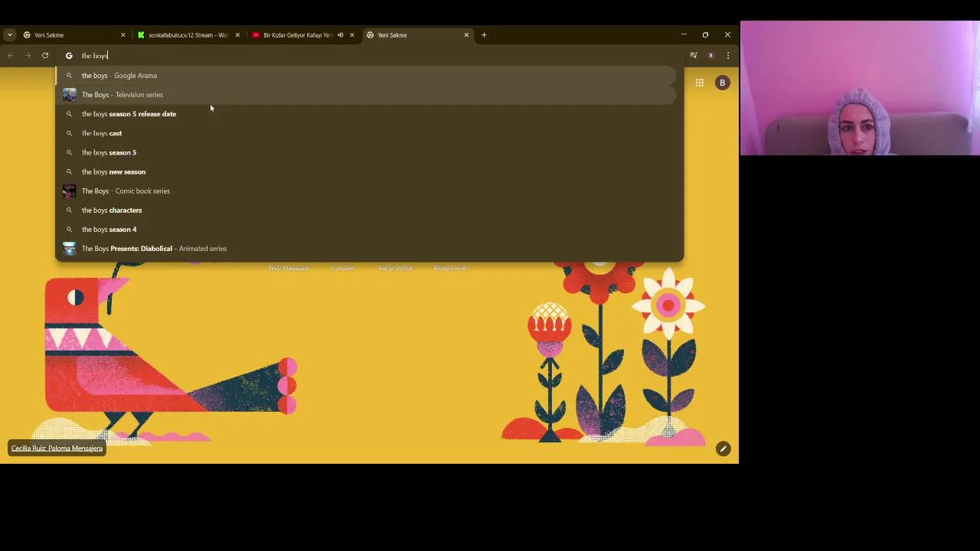Close the first Yeni Sekme tab
This screenshot has width=980, height=551.
122,34
